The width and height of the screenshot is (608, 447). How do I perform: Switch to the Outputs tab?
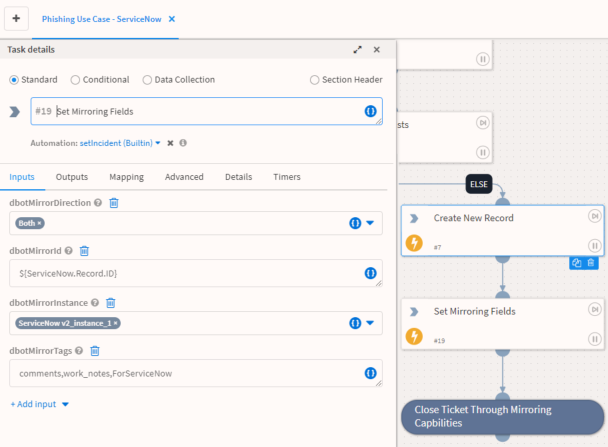pos(71,177)
